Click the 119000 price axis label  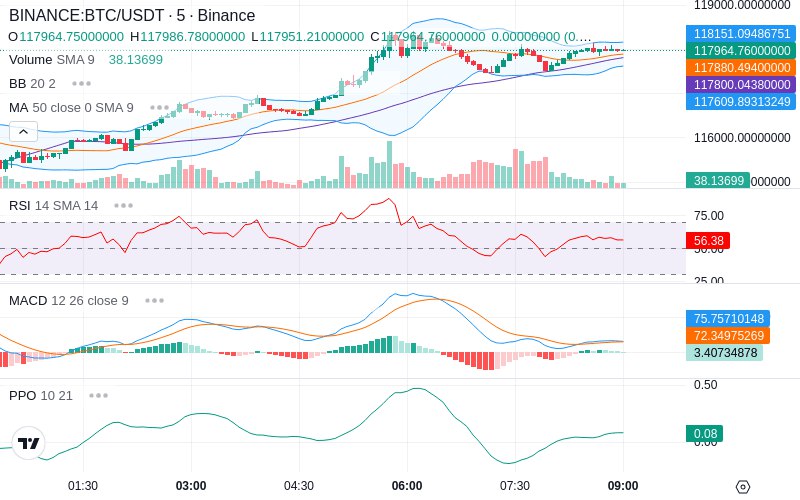click(742, 6)
